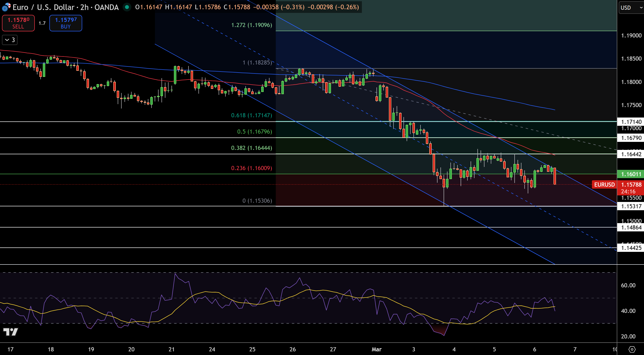Click the 1.7 spread value
The height and width of the screenshot is (355, 644).
42,23
